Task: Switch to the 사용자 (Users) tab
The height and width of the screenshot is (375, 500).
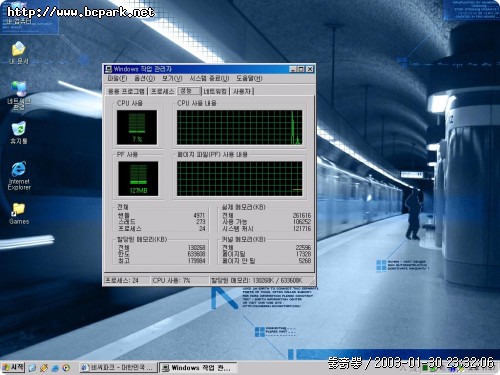Action: [242, 91]
